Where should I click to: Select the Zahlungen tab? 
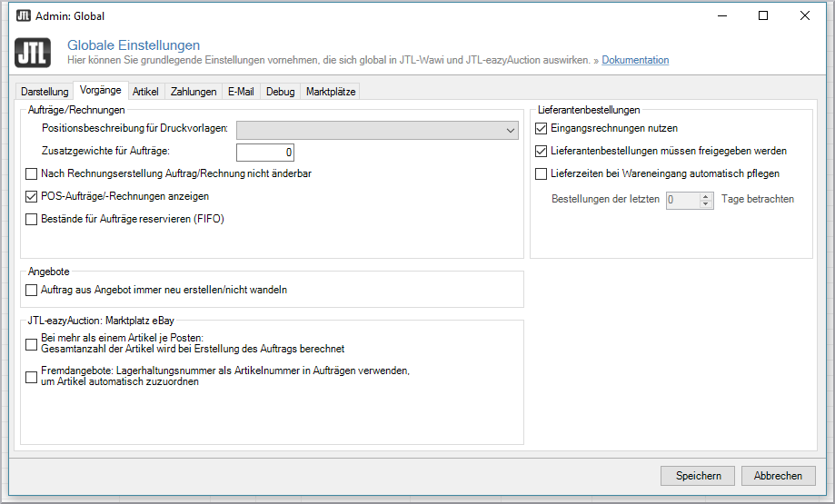coord(194,92)
